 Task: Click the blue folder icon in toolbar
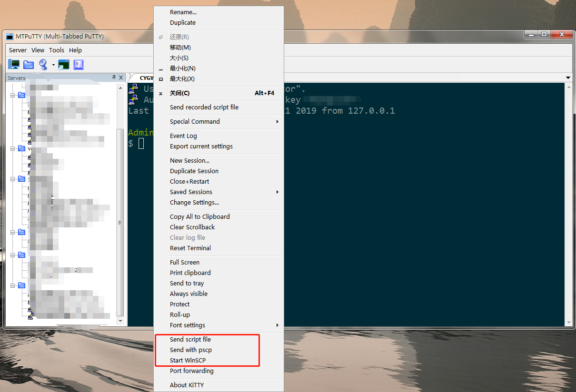pyautogui.click(x=29, y=65)
